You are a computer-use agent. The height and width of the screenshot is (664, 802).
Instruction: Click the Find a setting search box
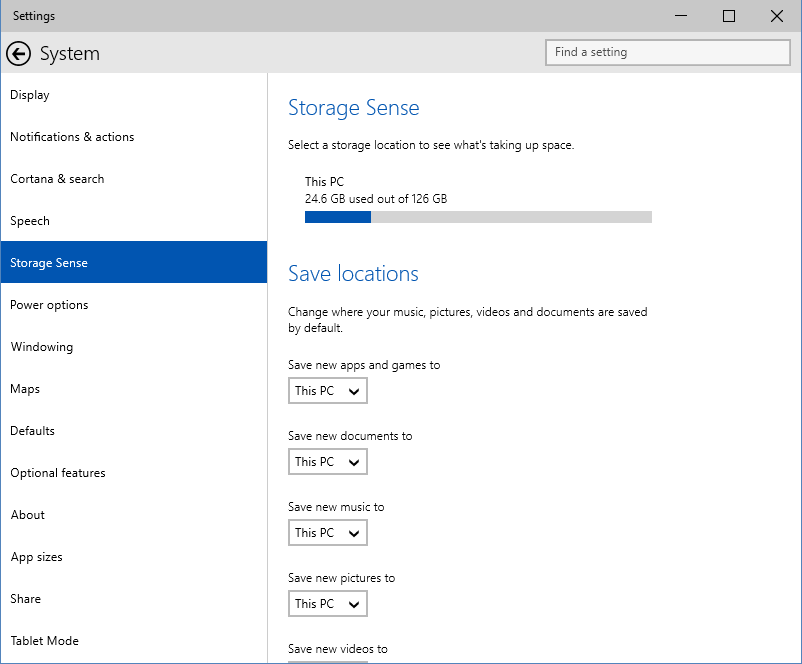668,52
